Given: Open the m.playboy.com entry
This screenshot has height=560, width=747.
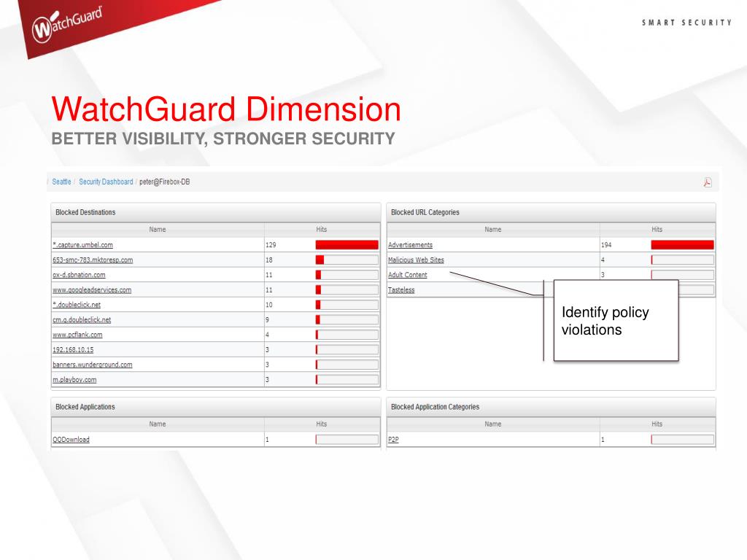Looking at the screenshot, I should (75, 380).
